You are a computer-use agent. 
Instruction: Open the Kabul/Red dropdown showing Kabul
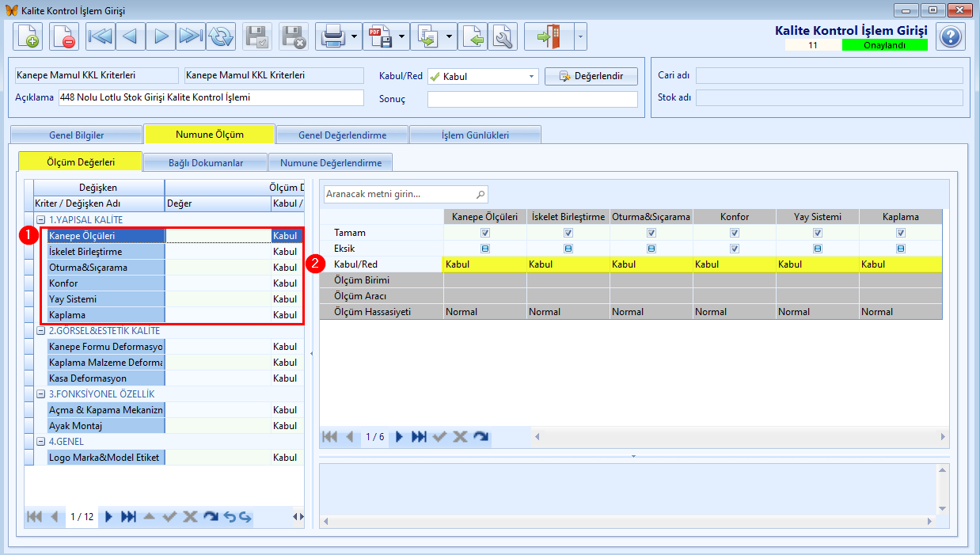coord(532,77)
